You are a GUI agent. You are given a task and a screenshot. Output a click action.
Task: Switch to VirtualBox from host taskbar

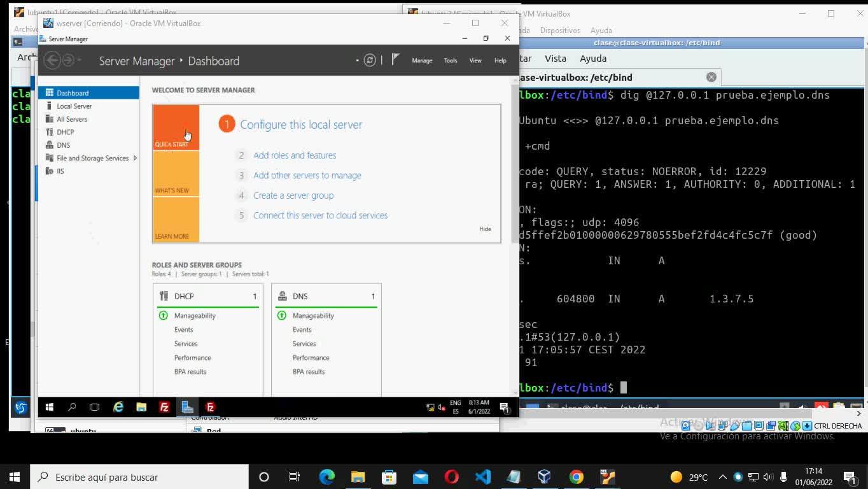point(544,477)
